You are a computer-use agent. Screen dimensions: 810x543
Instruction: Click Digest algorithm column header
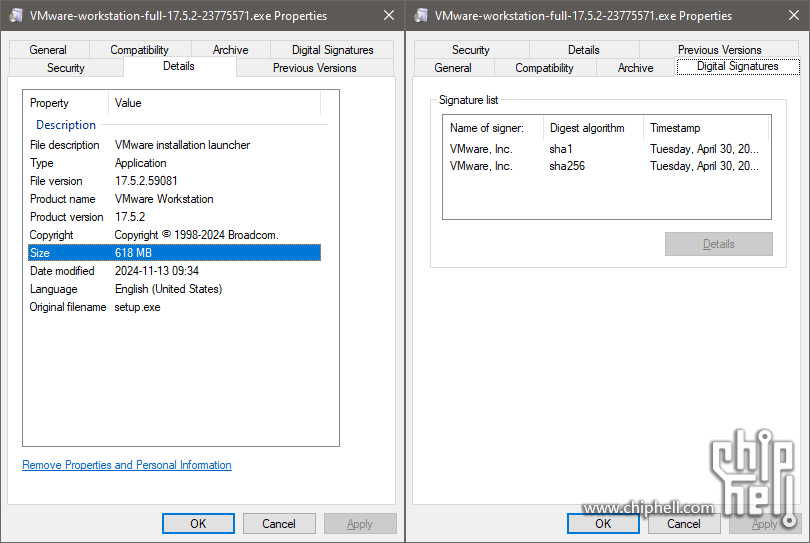[x=593, y=128]
